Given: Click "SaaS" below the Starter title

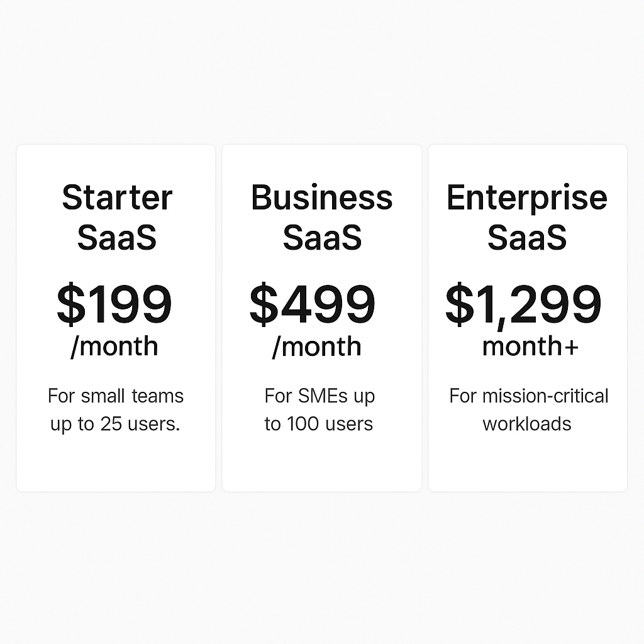Looking at the screenshot, I should (x=117, y=238).
